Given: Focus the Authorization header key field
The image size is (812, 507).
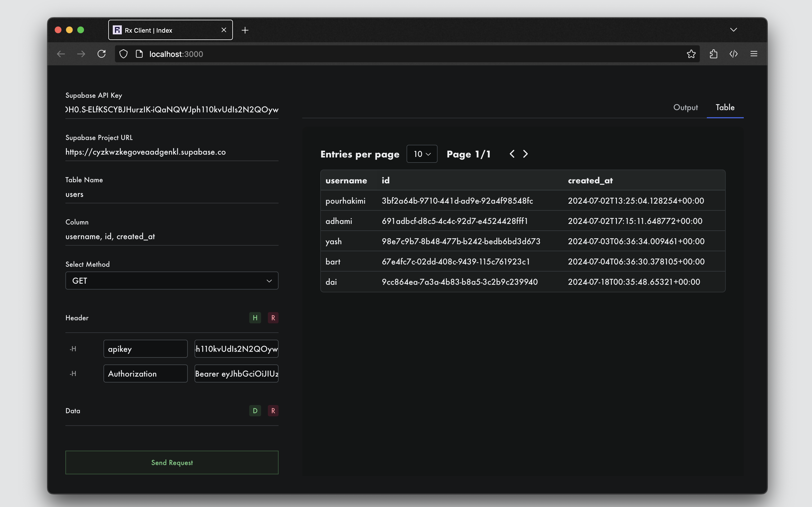Looking at the screenshot, I should 145,373.
